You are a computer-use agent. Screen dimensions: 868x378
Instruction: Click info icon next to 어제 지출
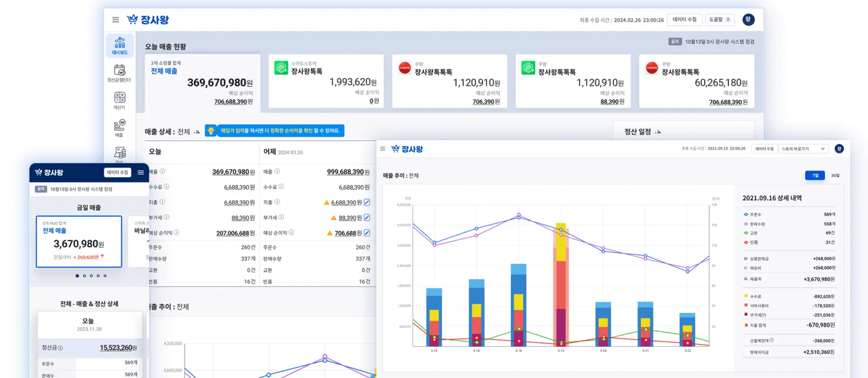point(277,202)
